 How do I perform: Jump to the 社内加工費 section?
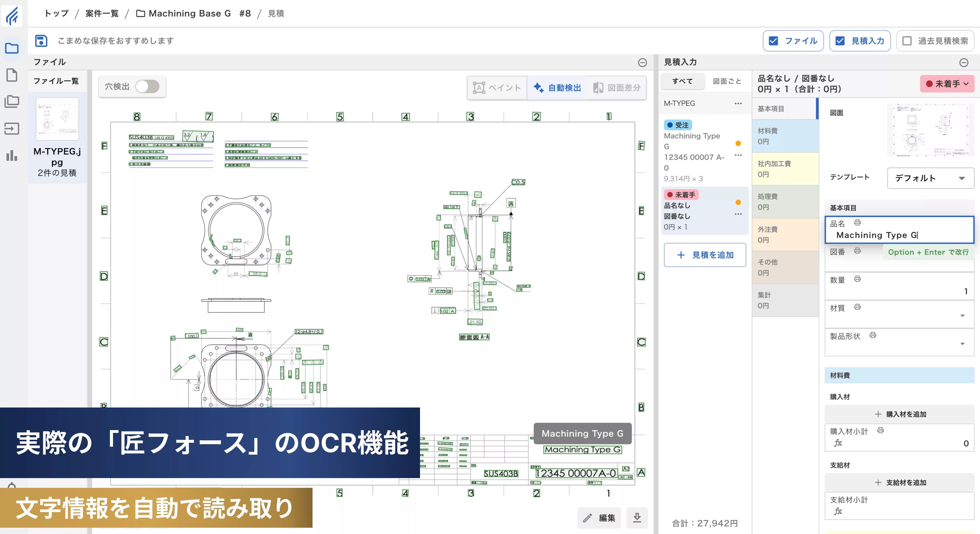click(785, 169)
